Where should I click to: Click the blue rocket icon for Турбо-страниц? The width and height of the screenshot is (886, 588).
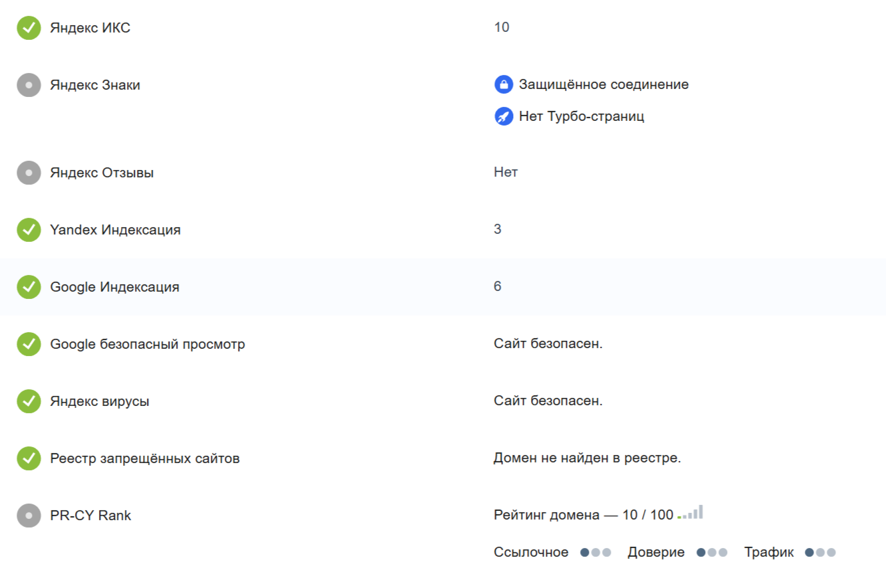(x=504, y=117)
